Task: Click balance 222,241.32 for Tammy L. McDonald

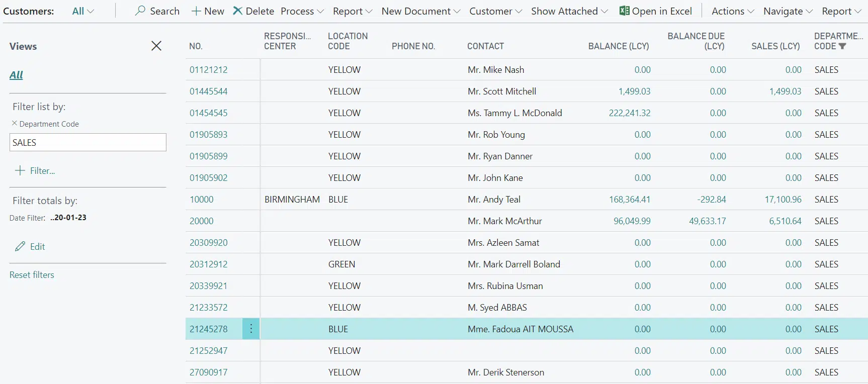Action: click(x=630, y=113)
